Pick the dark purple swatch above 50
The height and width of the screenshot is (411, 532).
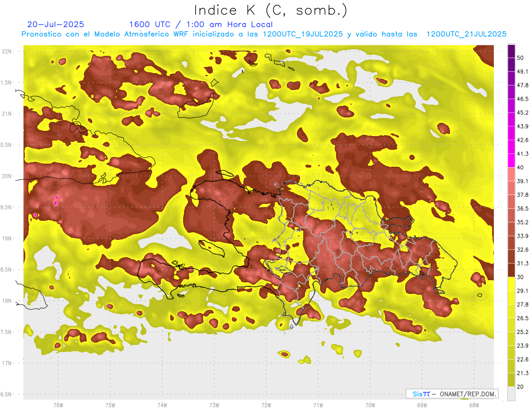[512, 51]
